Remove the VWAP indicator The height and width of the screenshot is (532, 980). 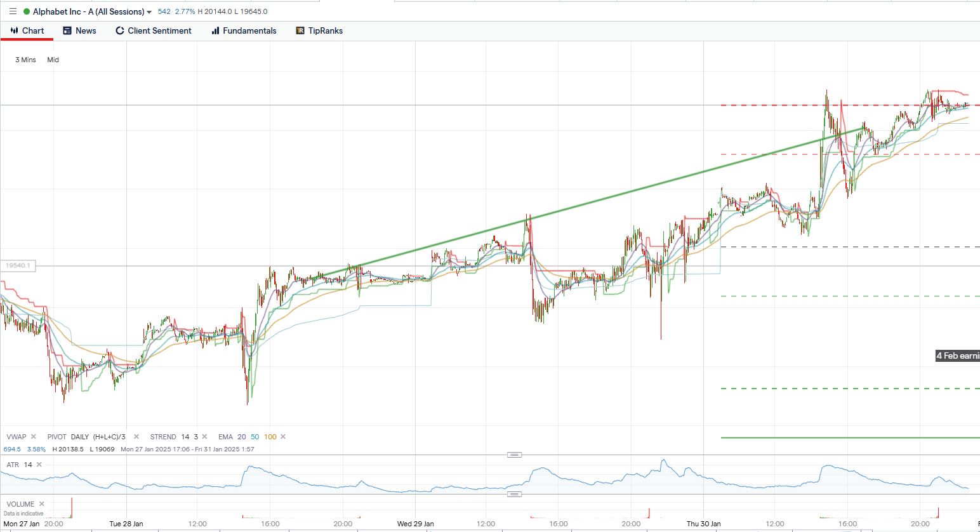coord(34,437)
